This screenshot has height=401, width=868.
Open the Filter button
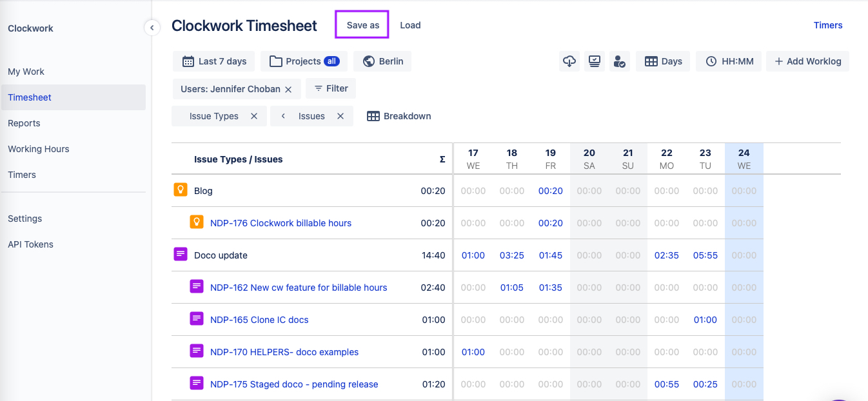pyautogui.click(x=331, y=88)
